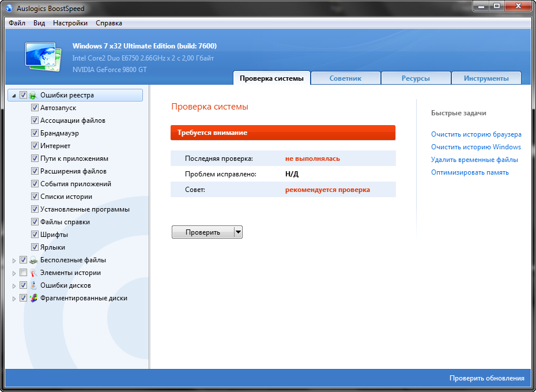Maximize the Auslogics BoostSpeed window
Screen dimensions: 536x392
[497, 5]
